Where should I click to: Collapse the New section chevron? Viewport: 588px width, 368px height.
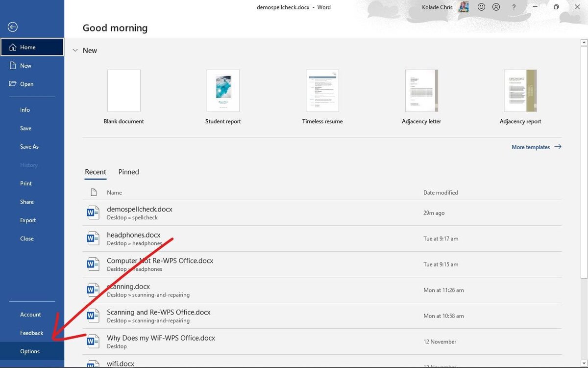(x=75, y=50)
